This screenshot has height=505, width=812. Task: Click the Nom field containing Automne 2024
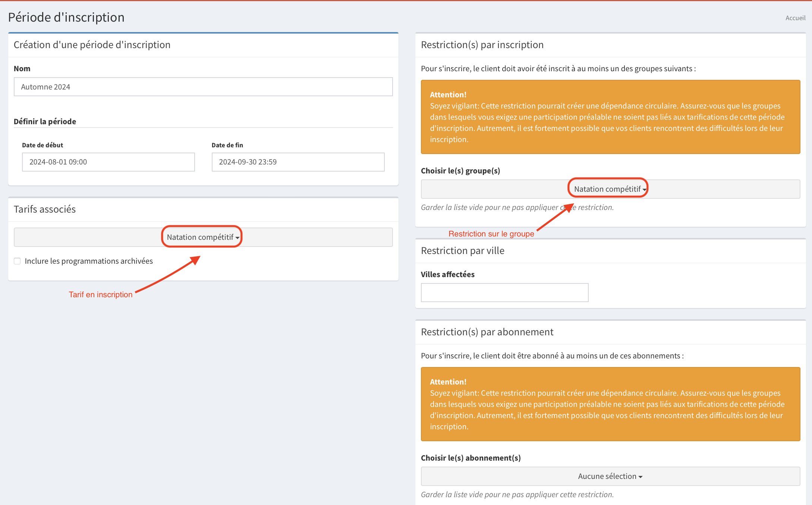[203, 87]
